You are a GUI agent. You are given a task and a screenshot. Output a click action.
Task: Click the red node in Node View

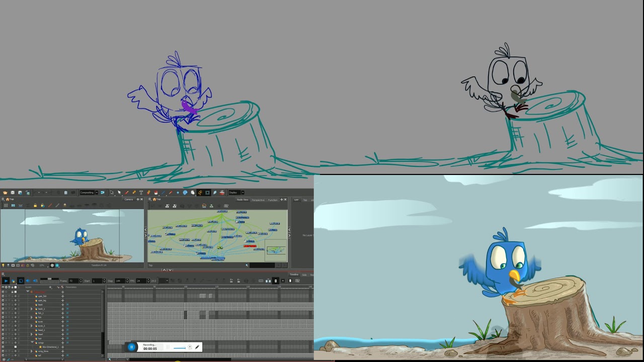pyautogui.click(x=250, y=246)
